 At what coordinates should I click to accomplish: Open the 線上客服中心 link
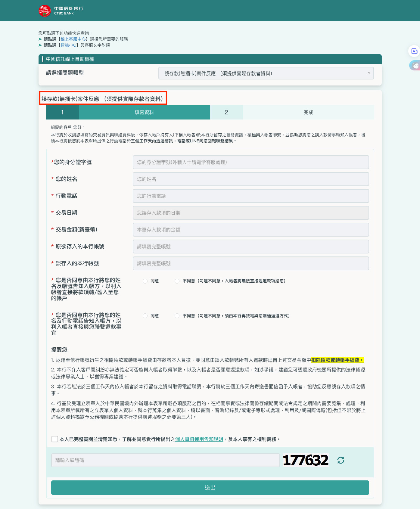coord(73,39)
